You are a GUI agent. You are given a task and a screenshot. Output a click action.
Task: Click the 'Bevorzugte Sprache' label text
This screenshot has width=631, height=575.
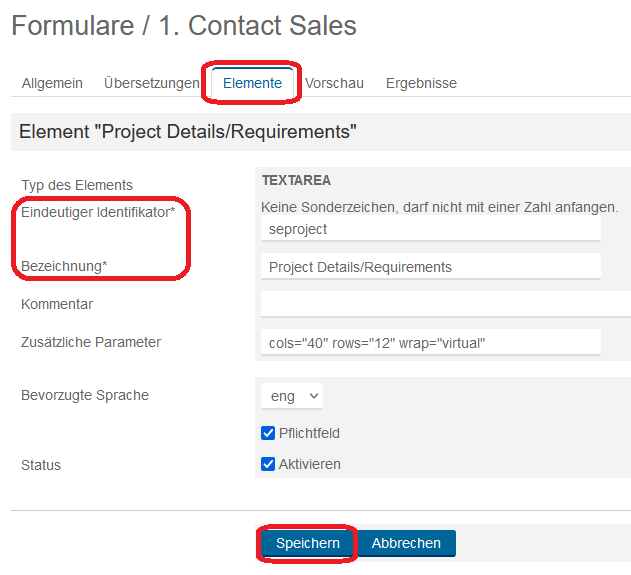pyautogui.click(x=85, y=395)
